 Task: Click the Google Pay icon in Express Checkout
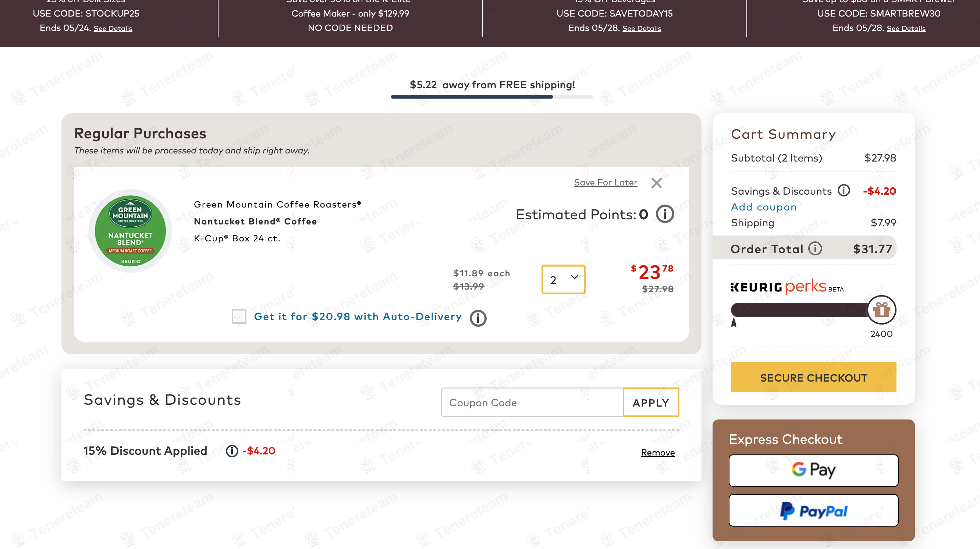coord(813,470)
